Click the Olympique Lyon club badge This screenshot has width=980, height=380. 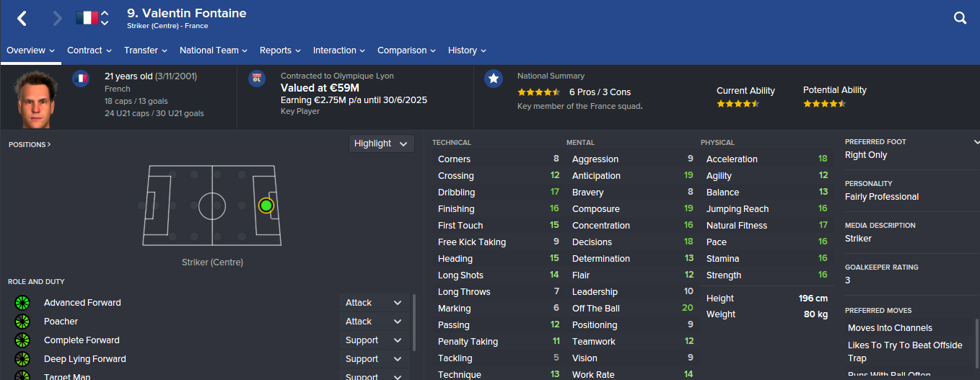coord(258,79)
